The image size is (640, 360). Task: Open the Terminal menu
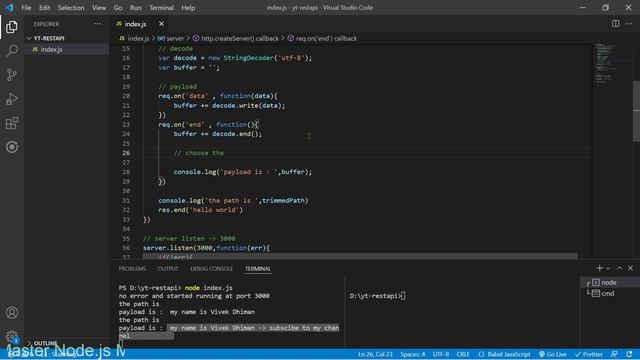click(161, 8)
